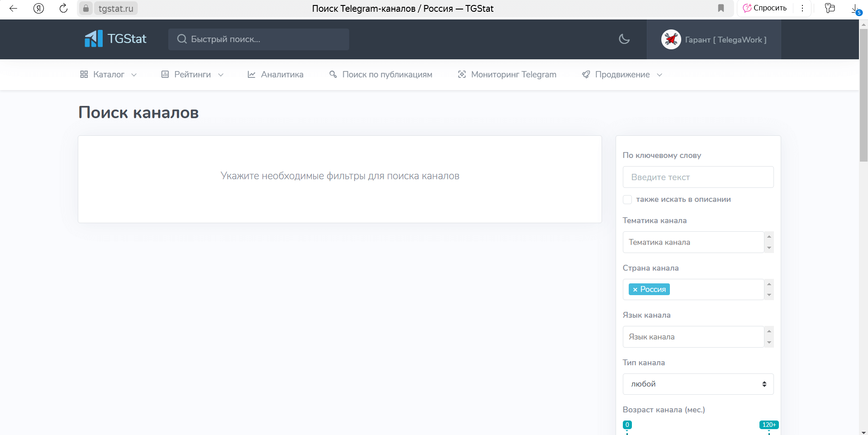Open the browser three-dot menu
Image resolution: width=868 pixels, height=435 pixels.
pyautogui.click(x=802, y=8)
